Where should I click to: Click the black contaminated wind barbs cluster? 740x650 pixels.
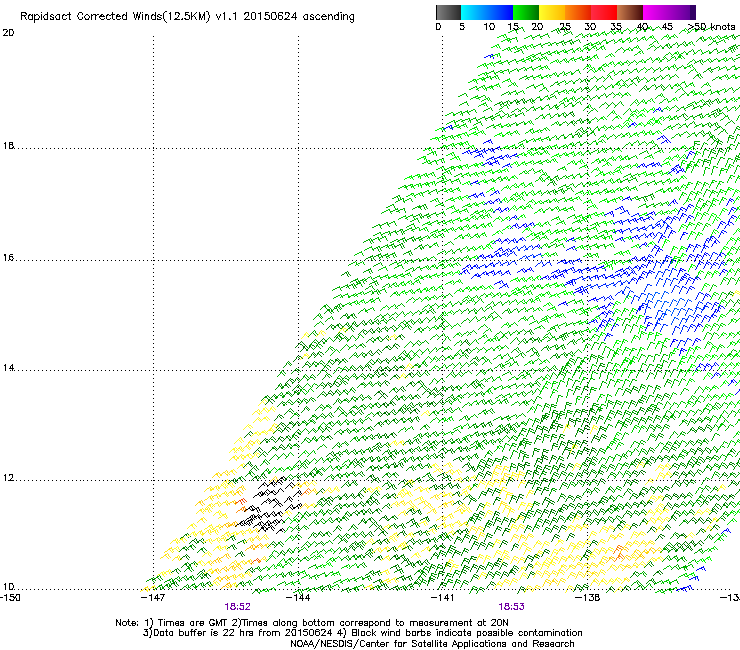(x=268, y=505)
